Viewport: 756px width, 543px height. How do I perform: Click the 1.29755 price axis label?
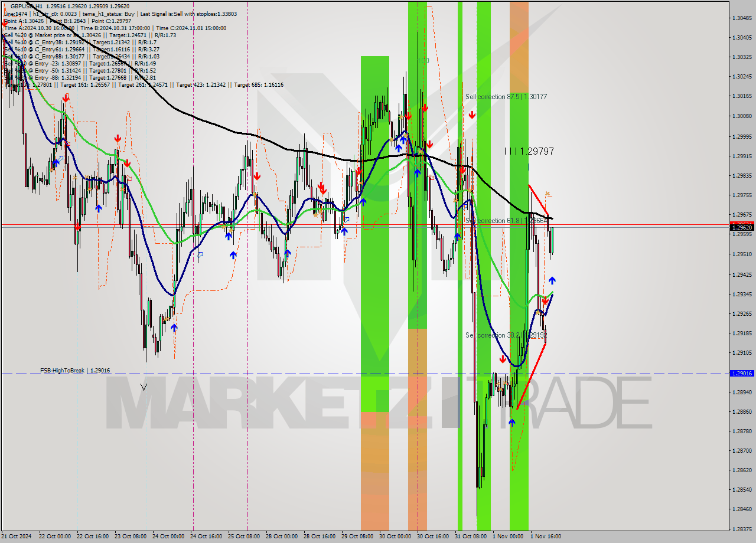(742, 195)
